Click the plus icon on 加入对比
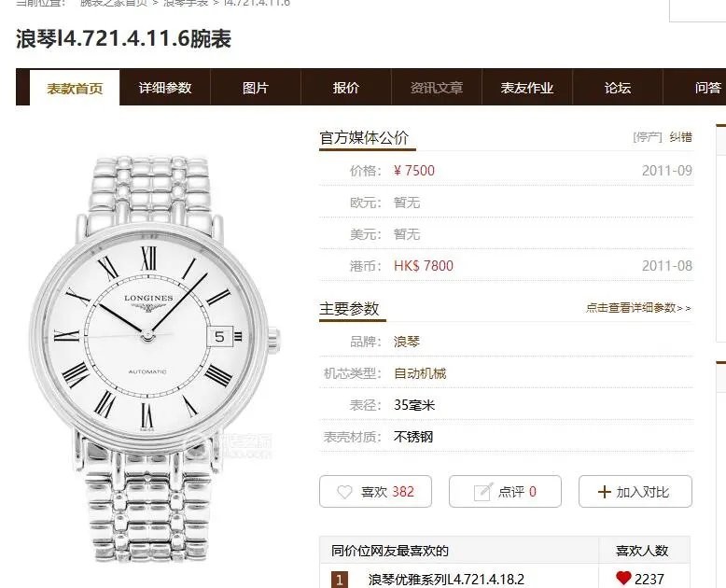This screenshot has width=726, height=588. (605, 492)
